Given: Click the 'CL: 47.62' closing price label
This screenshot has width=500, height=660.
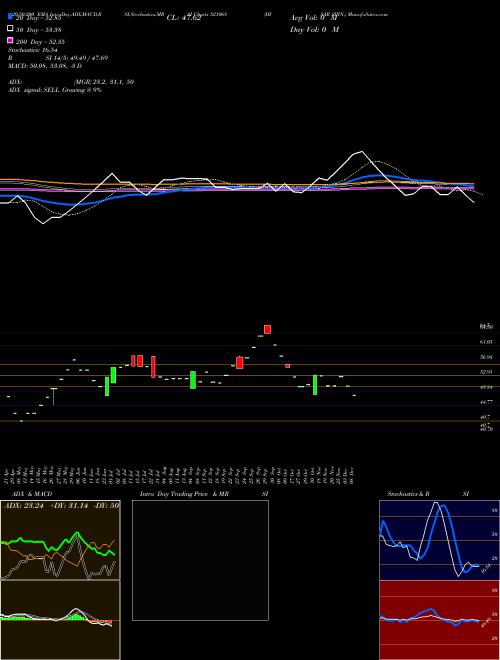Looking at the screenshot, I should (184, 18).
